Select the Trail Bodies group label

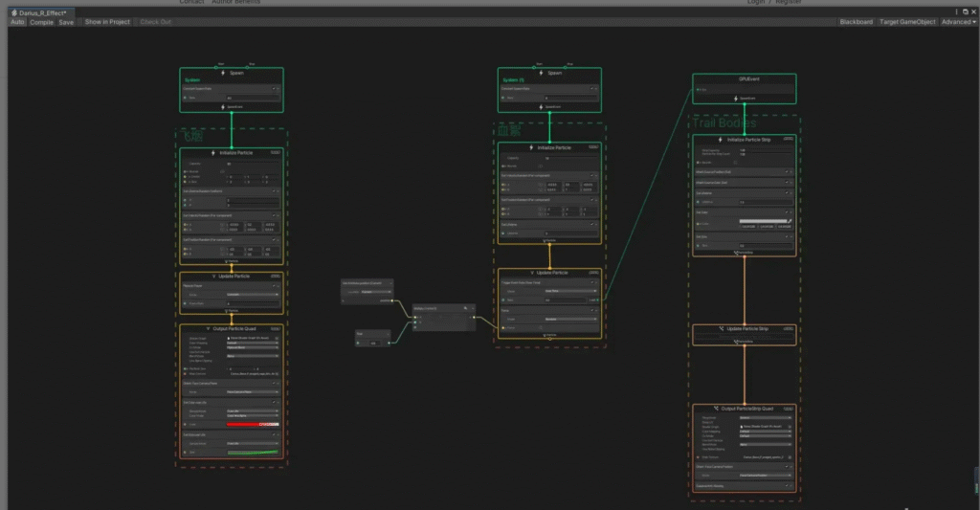pyautogui.click(x=724, y=123)
